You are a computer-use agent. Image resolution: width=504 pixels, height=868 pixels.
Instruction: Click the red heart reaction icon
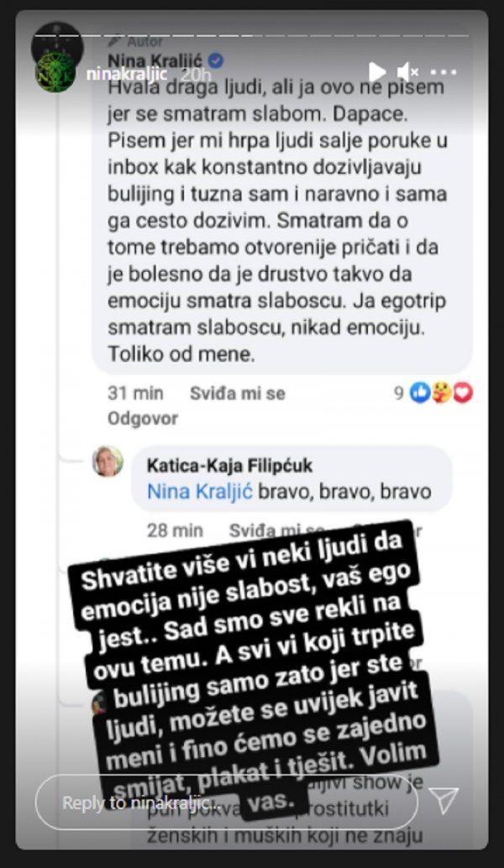463,393
